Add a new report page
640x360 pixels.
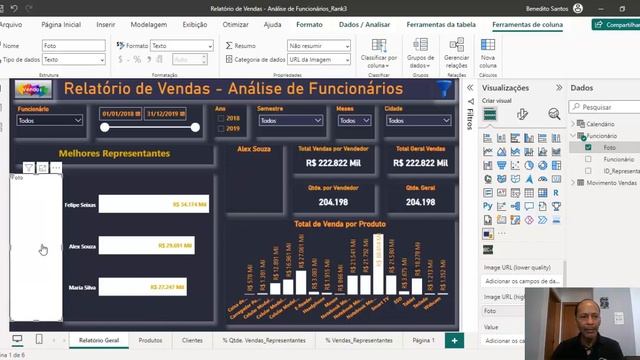point(454,340)
